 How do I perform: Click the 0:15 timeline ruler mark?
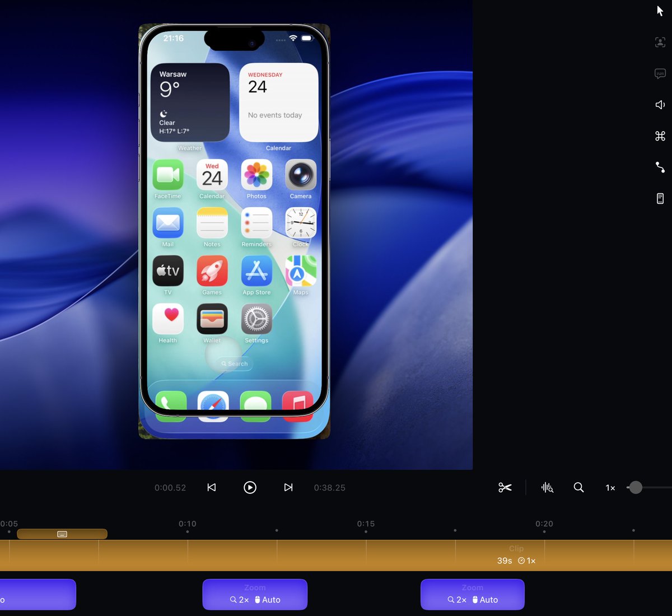(366, 524)
